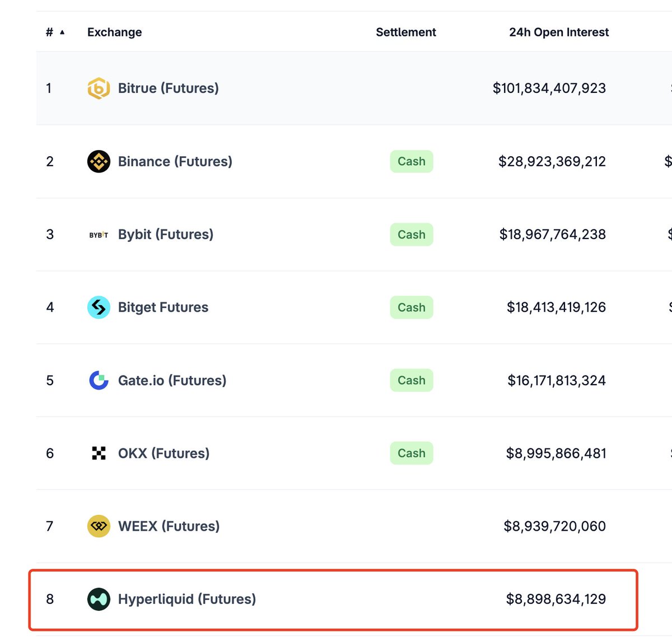
Task: Open Hyperliquid (Futures) exchange page
Action: [186, 599]
